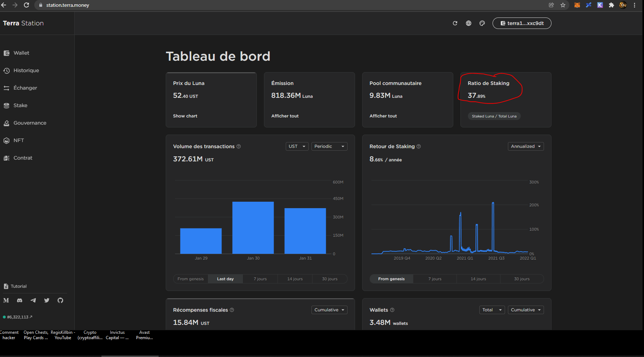
Task: Click Afficher tout under Émission
Action: click(285, 116)
